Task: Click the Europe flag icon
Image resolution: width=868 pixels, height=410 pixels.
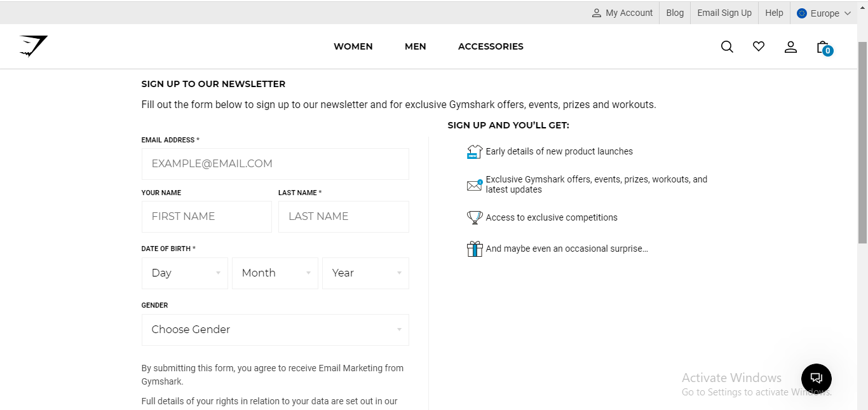Action: click(x=802, y=13)
